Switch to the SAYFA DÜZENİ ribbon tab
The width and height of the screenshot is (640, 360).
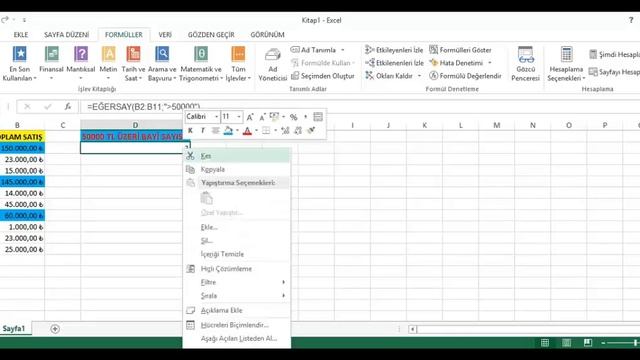pyautogui.click(x=67, y=35)
